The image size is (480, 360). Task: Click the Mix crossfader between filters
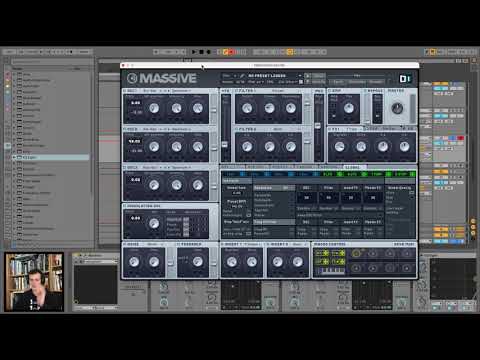tap(319, 126)
